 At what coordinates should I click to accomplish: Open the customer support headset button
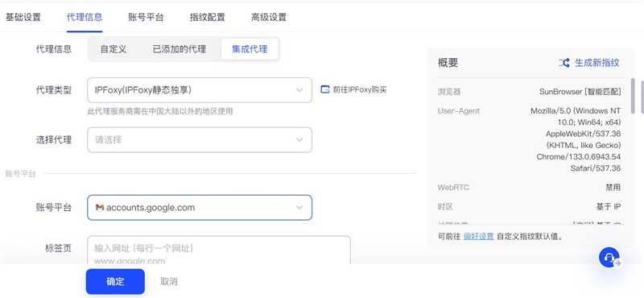609,258
